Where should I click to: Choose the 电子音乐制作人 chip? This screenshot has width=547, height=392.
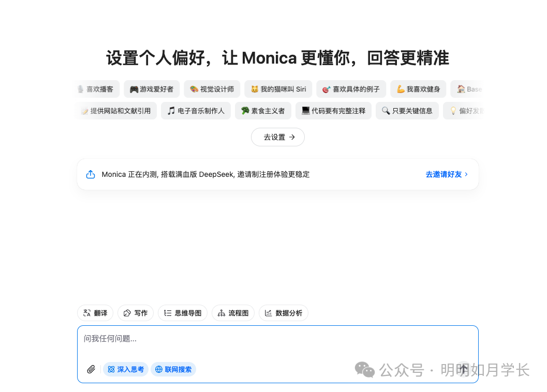[x=196, y=111]
